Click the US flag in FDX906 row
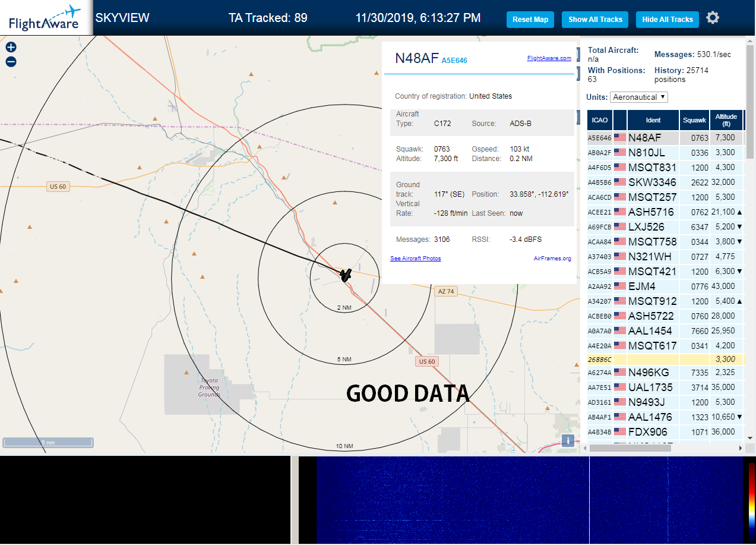This screenshot has height=545, width=756. pos(620,432)
